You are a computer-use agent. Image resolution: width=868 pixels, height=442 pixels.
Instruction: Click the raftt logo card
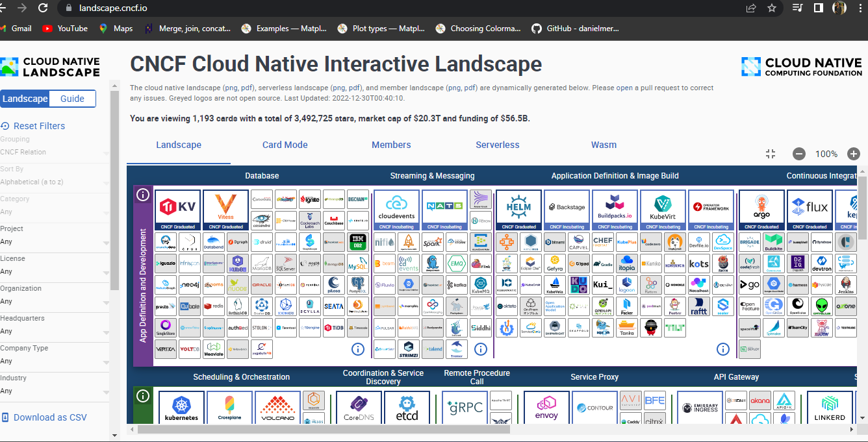point(699,306)
